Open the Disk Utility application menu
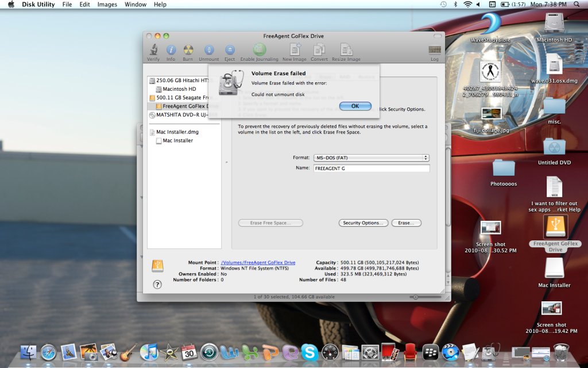 [38, 5]
